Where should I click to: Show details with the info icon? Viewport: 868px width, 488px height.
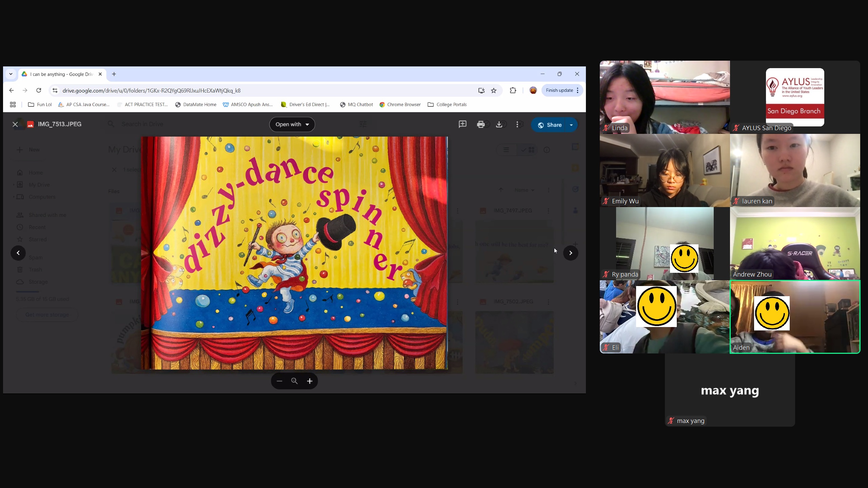coord(547,150)
